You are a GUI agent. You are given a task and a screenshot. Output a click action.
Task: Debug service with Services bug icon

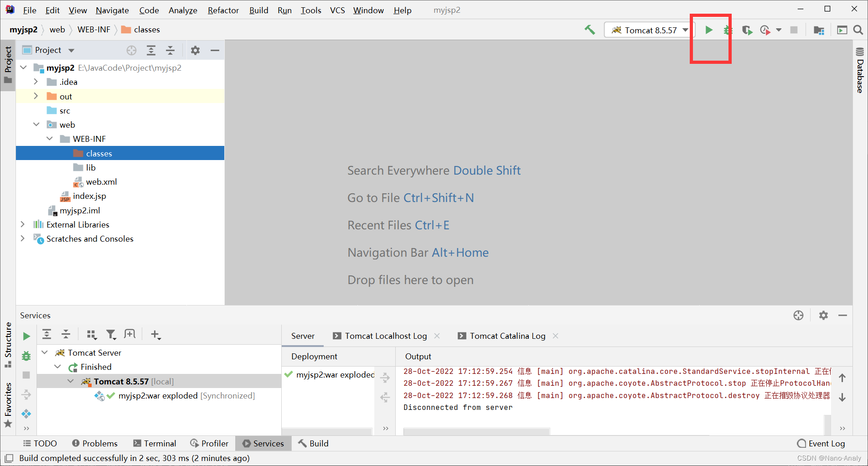point(26,356)
